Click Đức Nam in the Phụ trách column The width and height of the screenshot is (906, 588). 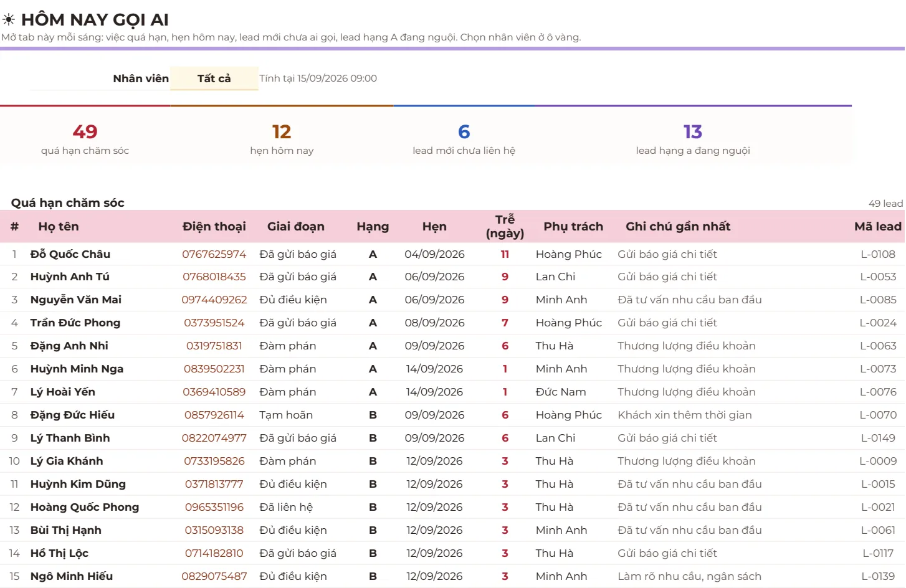(561, 392)
